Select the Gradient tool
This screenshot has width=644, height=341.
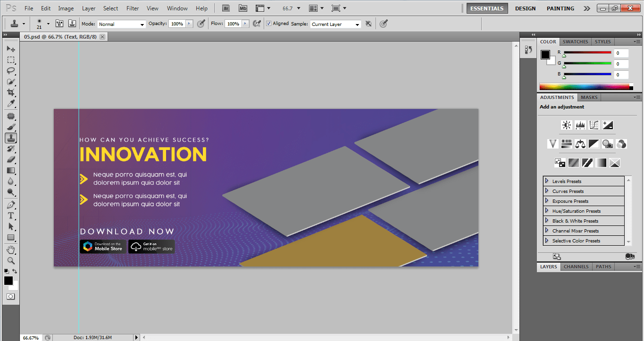click(x=10, y=171)
